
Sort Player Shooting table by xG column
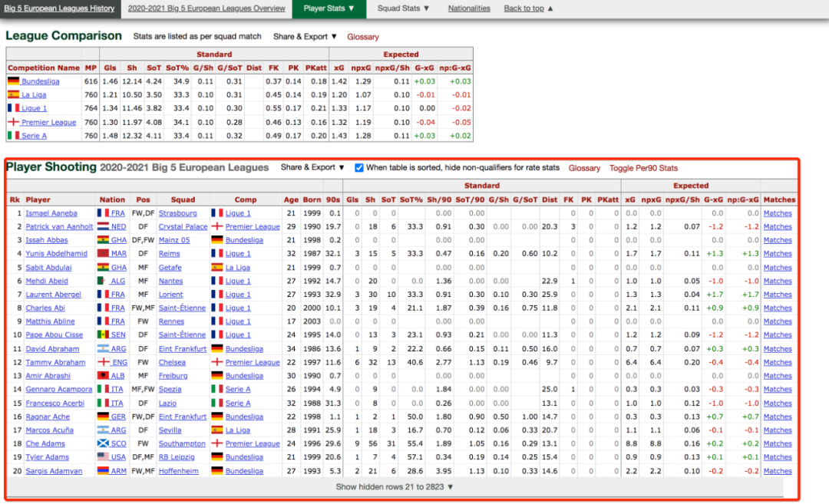point(630,199)
